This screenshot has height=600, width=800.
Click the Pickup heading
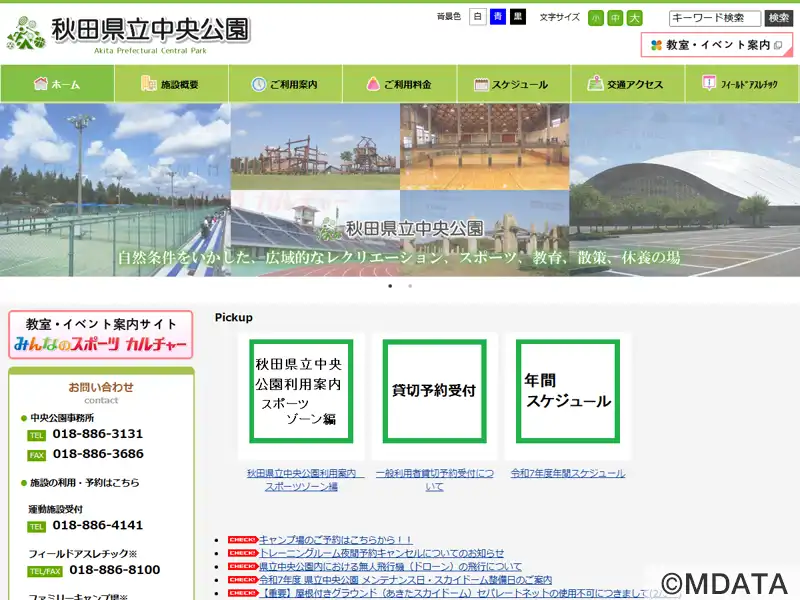click(234, 317)
